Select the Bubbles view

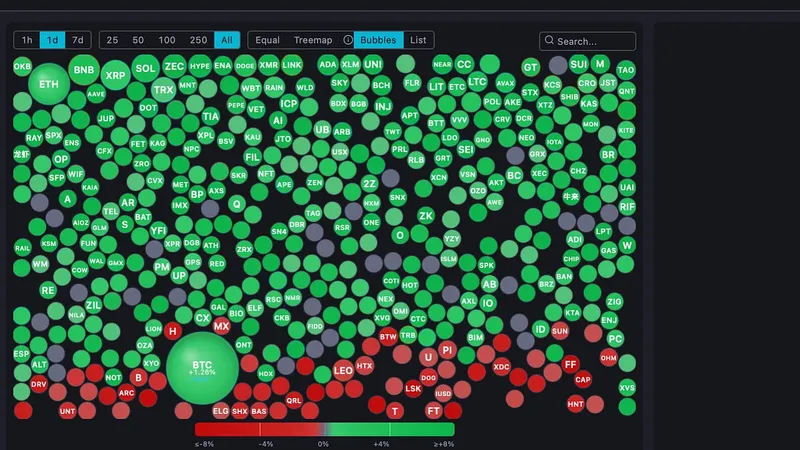378,40
